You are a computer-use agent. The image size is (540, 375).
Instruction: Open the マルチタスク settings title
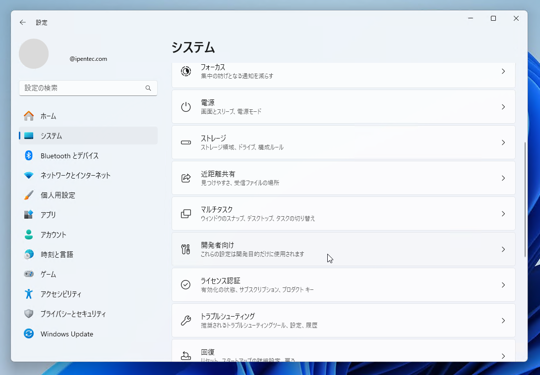click(217, 209)
